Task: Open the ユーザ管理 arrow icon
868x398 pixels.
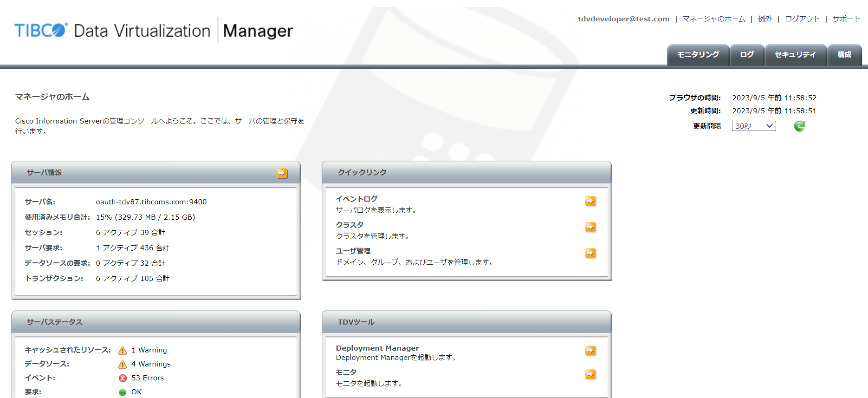Action: point(590,253)
